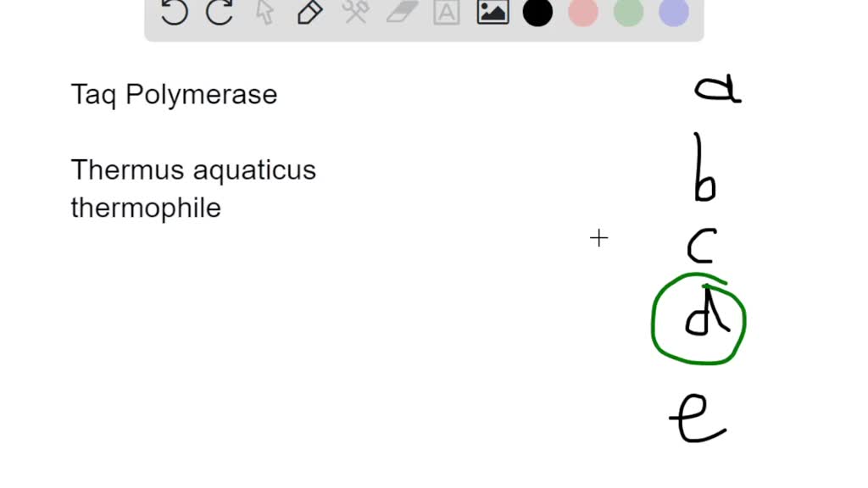The width and height of the screenshot is (868, 488).
Task: Click the Undo arrow in the toolbar
Action: (x=173, y=14)
